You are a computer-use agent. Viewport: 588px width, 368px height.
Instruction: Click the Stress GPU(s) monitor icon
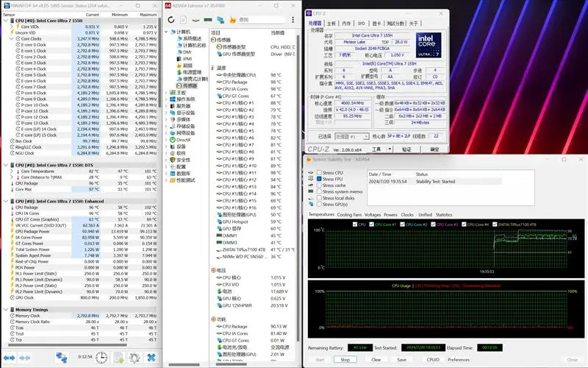(310, 205)
